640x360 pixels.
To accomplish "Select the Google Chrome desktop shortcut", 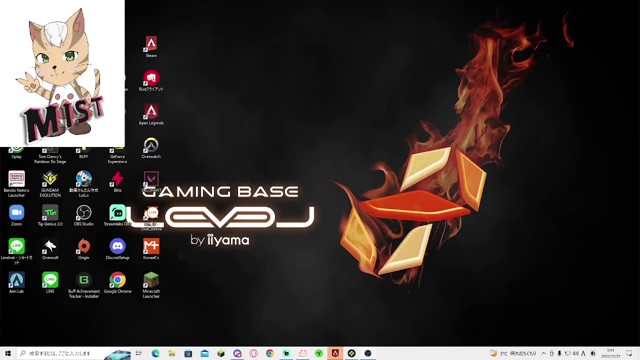I will [118, 282].
